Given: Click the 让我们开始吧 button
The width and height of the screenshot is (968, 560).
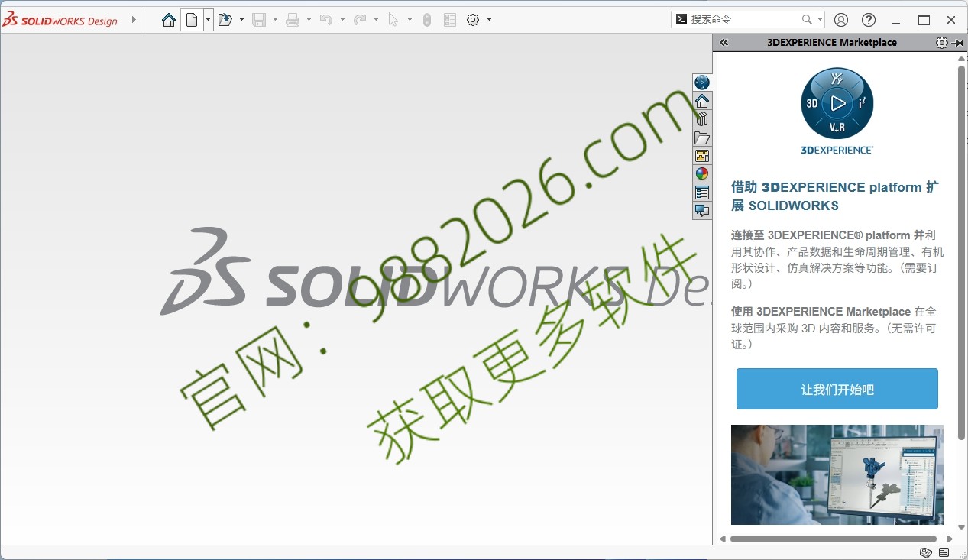Looking at the screenshot, I should tap(837, 389).
